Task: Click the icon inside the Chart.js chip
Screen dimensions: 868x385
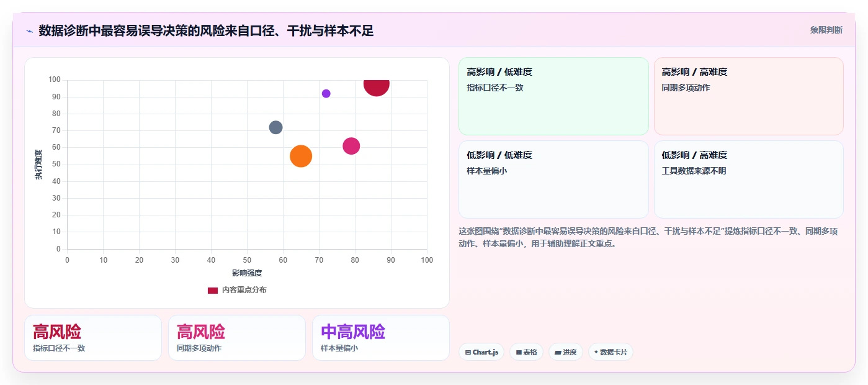Action: (468, 352)
